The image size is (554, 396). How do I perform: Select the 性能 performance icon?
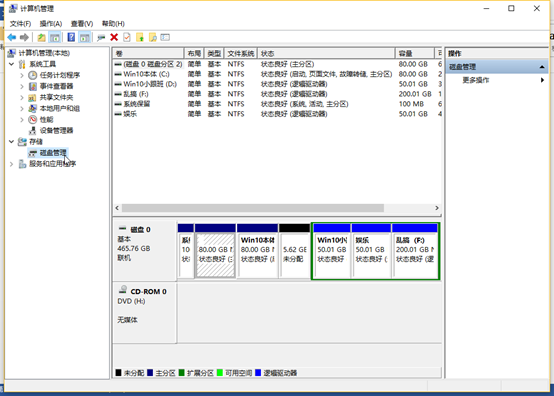33,119
